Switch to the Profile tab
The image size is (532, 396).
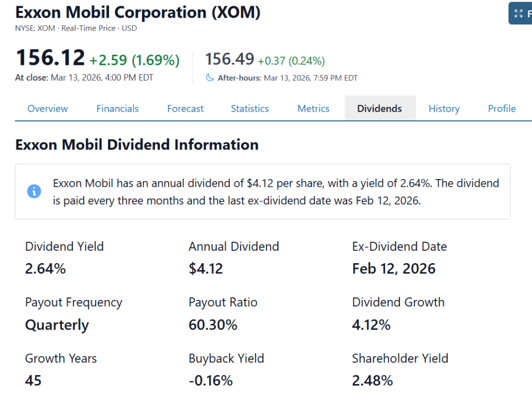tap(502, 108)
